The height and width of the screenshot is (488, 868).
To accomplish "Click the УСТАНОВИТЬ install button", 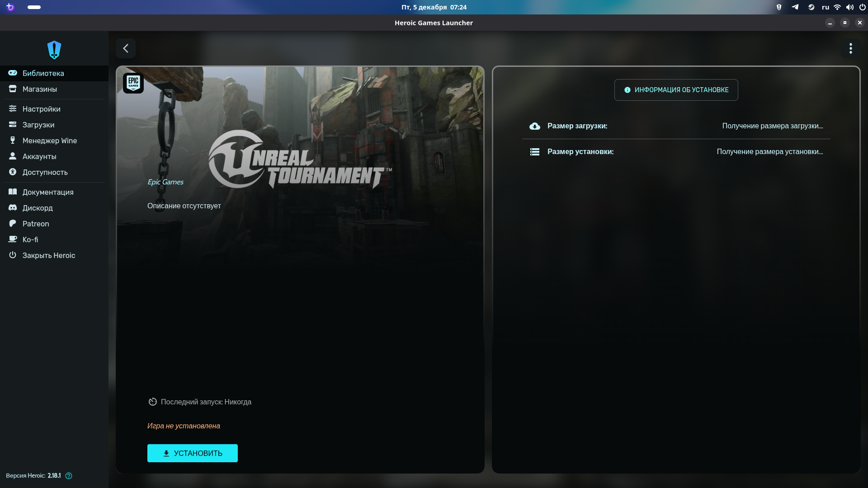I will (193, 453).
